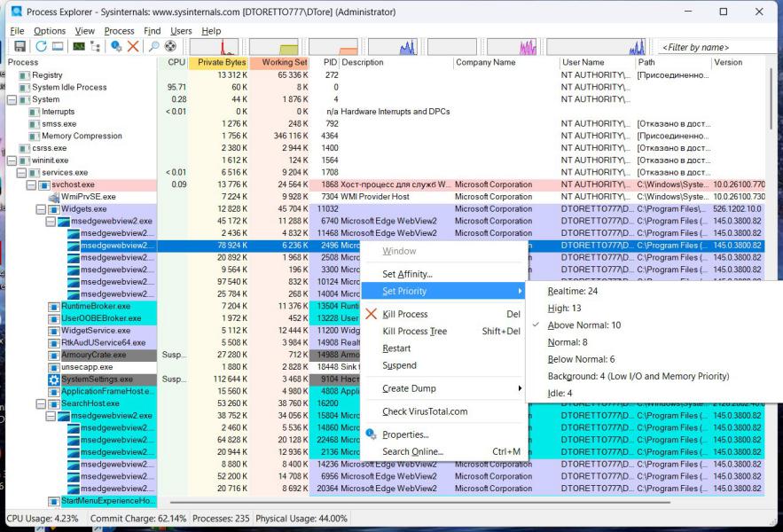Collapse the SearchHost.exe process tree
This screenshot has width=783, height=532.
[x=41, y=403]
